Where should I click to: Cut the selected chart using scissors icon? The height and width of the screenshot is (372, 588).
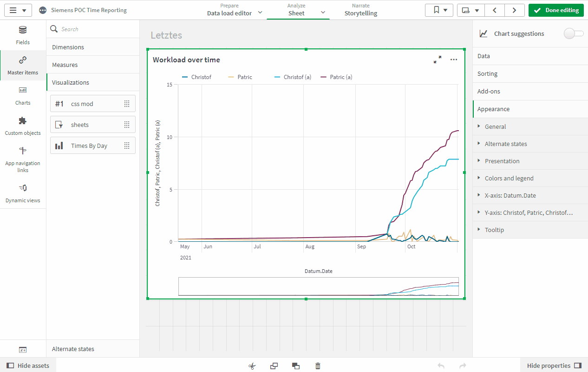252,366
